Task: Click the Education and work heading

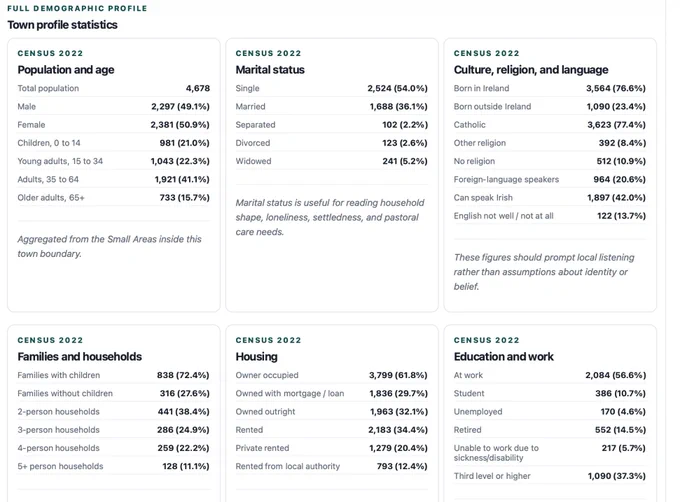Action: [x=503, y=357]
